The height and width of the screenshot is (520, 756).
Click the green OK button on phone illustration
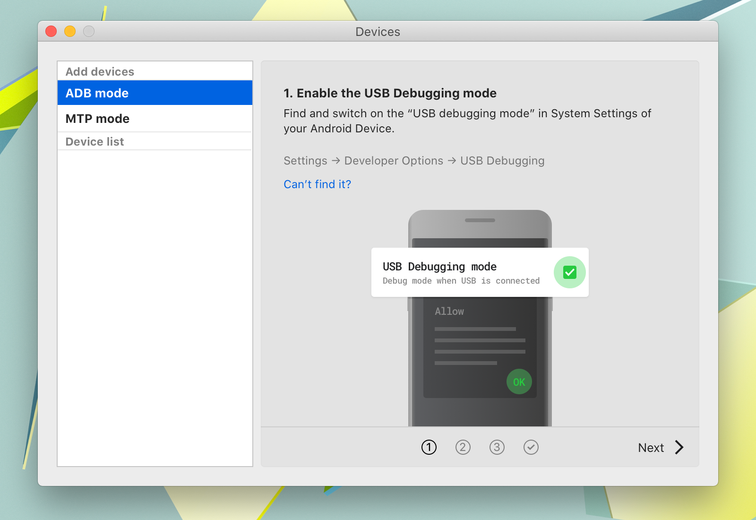click(x=519, y=382)
